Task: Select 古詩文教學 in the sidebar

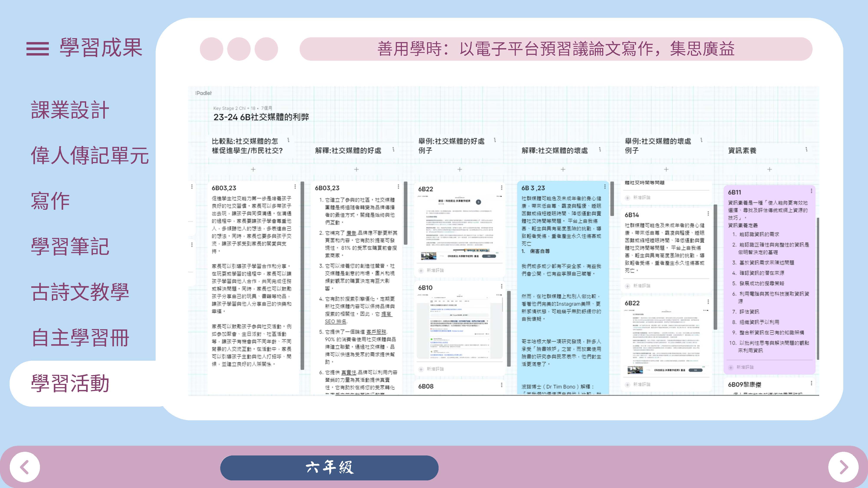Action: (x=80, y=292)
